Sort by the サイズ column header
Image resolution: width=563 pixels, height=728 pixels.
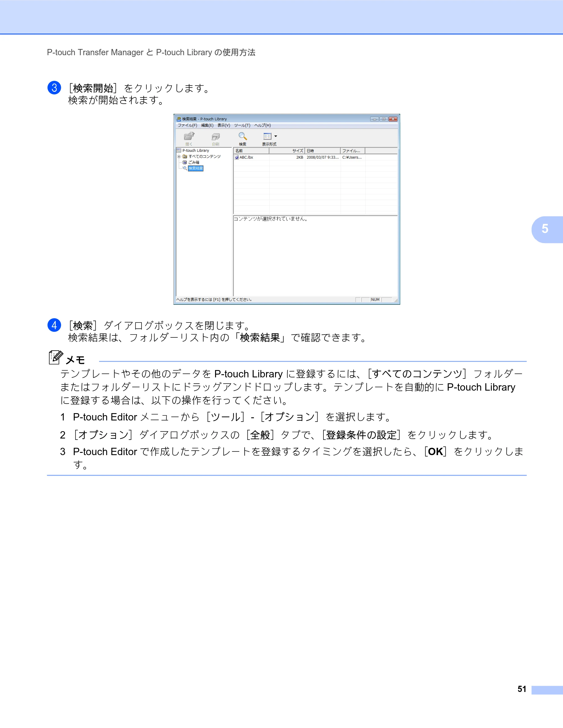(287, 151)
